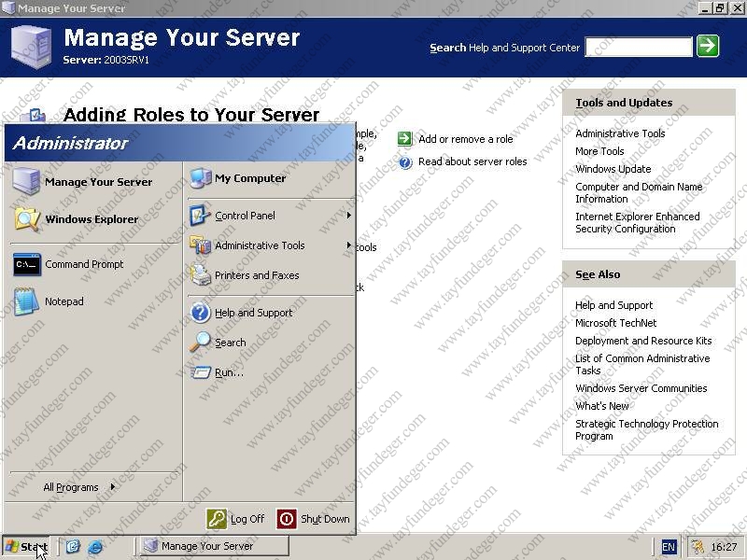Screen dimensions: 747x560
Task: Click the Administrative Tools icon in Start menu
Action: pyautogui.click(x=200, y=245)
